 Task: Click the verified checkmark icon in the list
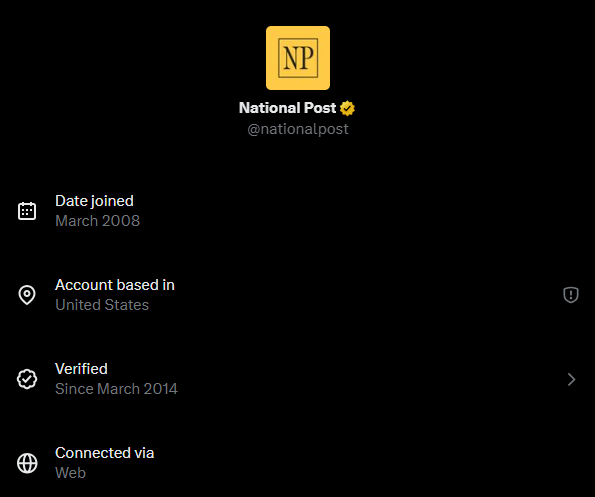pyautogui.click(x=27, y=379)
